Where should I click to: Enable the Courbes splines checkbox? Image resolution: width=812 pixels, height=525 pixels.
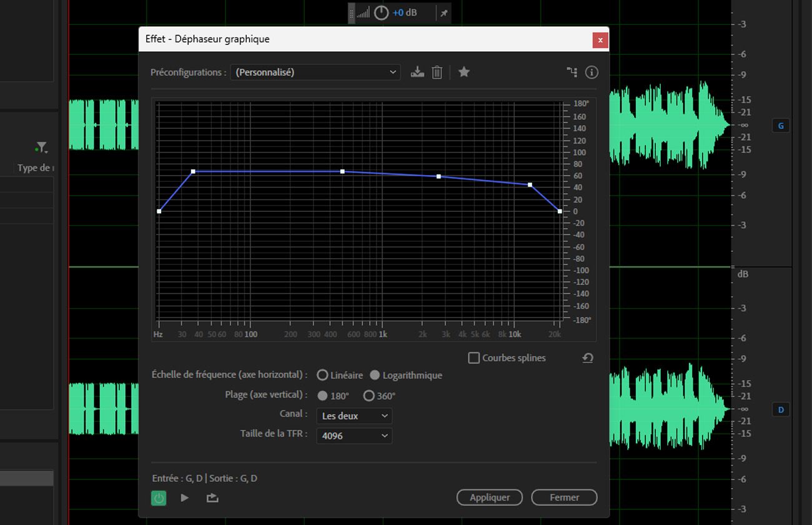(473, 357)
